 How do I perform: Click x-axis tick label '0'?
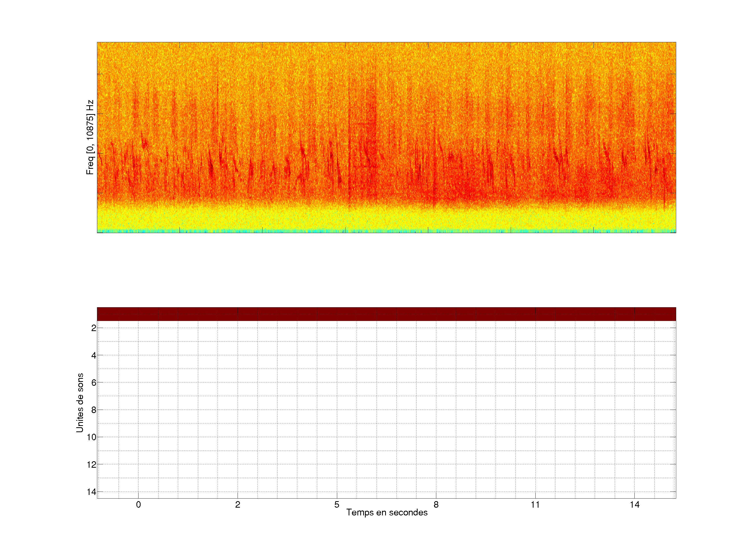point(139,505)
